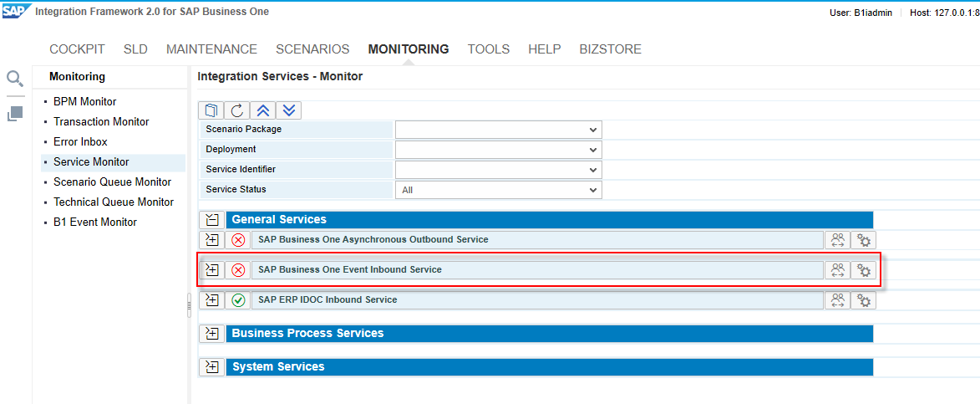Select B1 Event Monitor in sidebar
980x404 pixels.
pyautogui.click(x=94, y=222)
